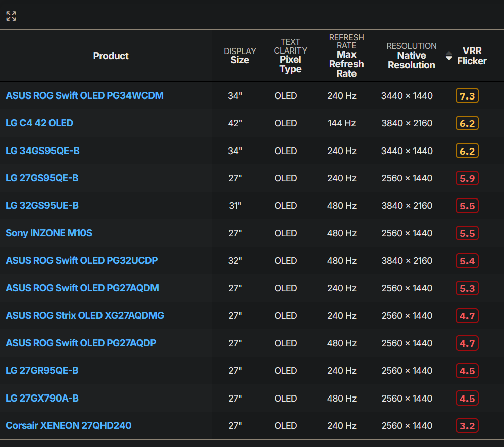Viewport: 504px width, 447px height.
Task: Expand the table to fullscreen
Action: click(x=11, y=16)
